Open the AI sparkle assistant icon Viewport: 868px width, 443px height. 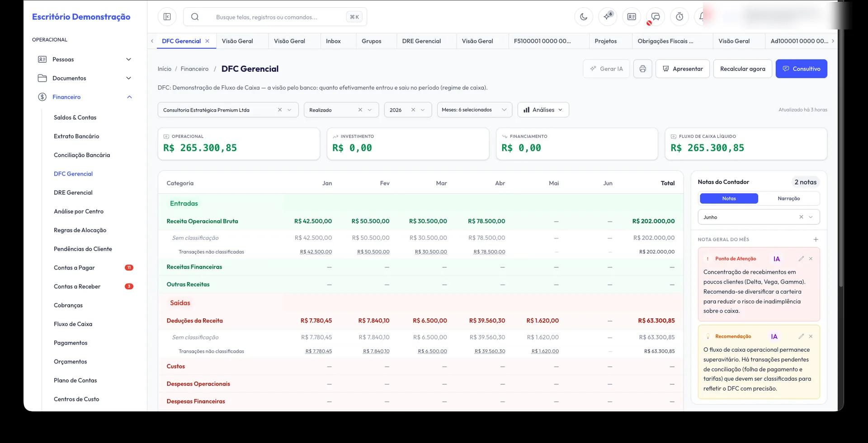point(608,17)
